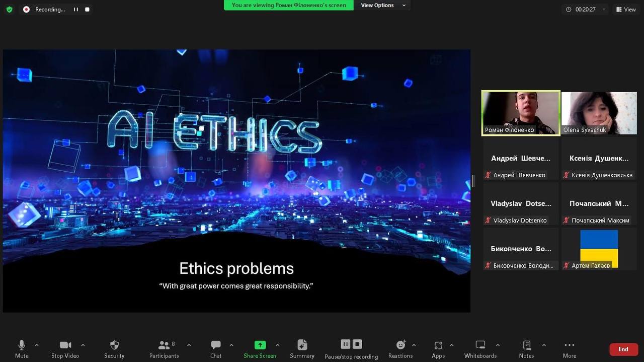Open the Chat panel

pyautogui.click(x=216, y=345)
